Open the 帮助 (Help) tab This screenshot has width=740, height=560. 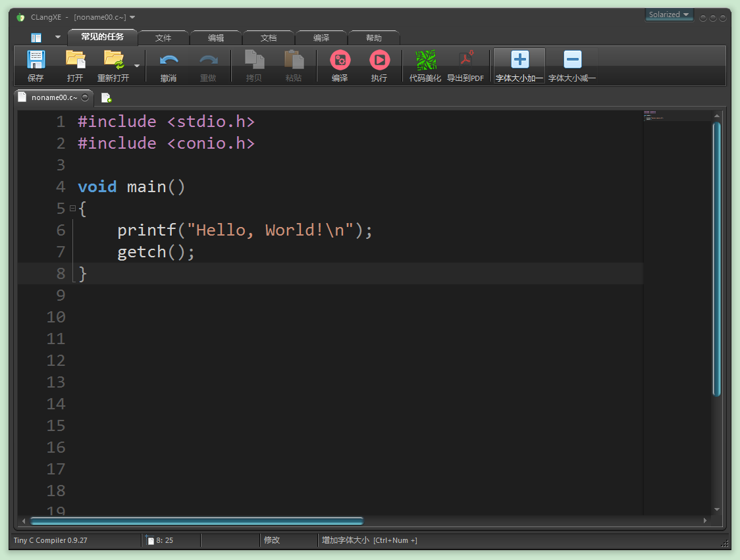tap(374, 38)
